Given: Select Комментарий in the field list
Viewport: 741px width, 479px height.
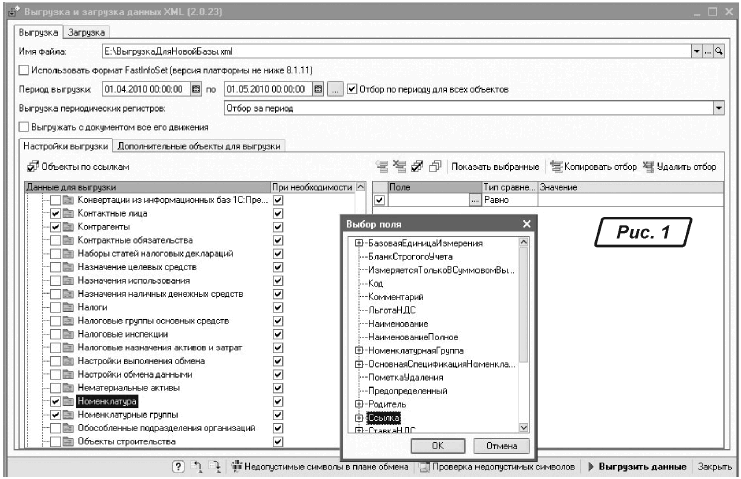Looking at the screenshot, I should click(x=396, y=297).
